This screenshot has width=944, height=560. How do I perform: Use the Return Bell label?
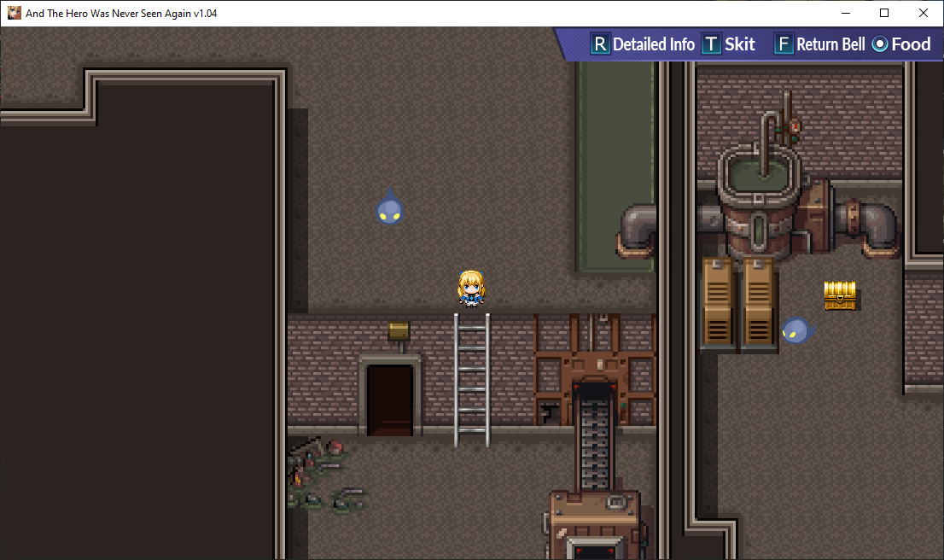pyautogui.click(x=830, y=44)
